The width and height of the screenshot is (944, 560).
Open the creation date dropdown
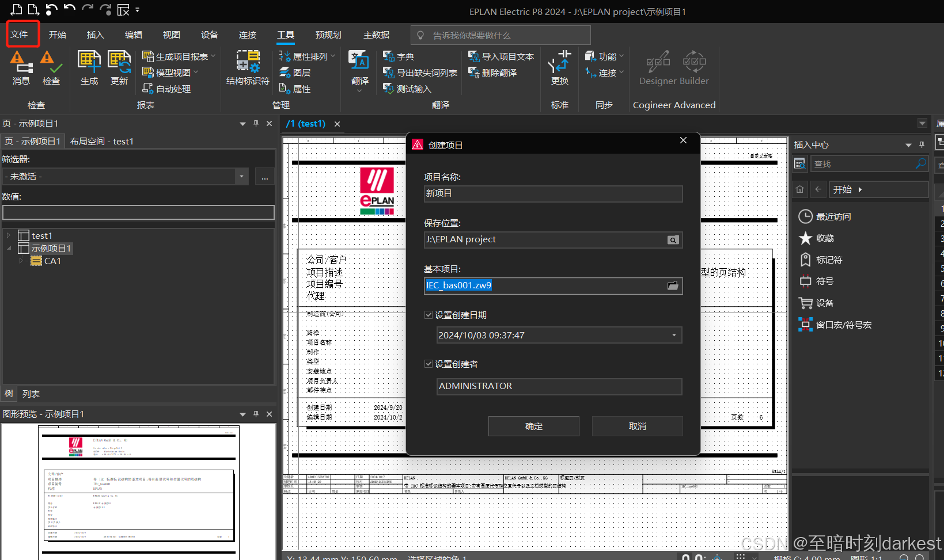point(674,335)
